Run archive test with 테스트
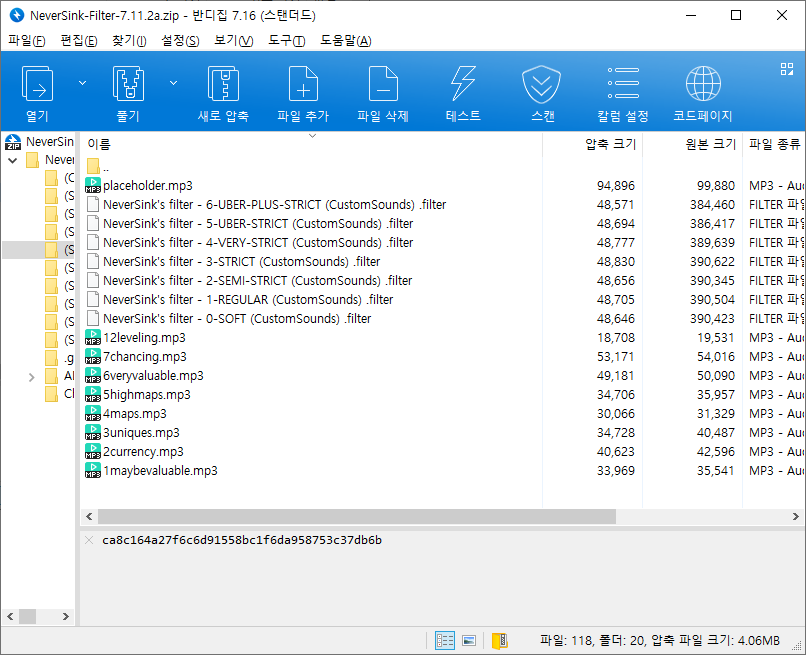806x655 pixels. pyautogui.click(x=463, y=93)
